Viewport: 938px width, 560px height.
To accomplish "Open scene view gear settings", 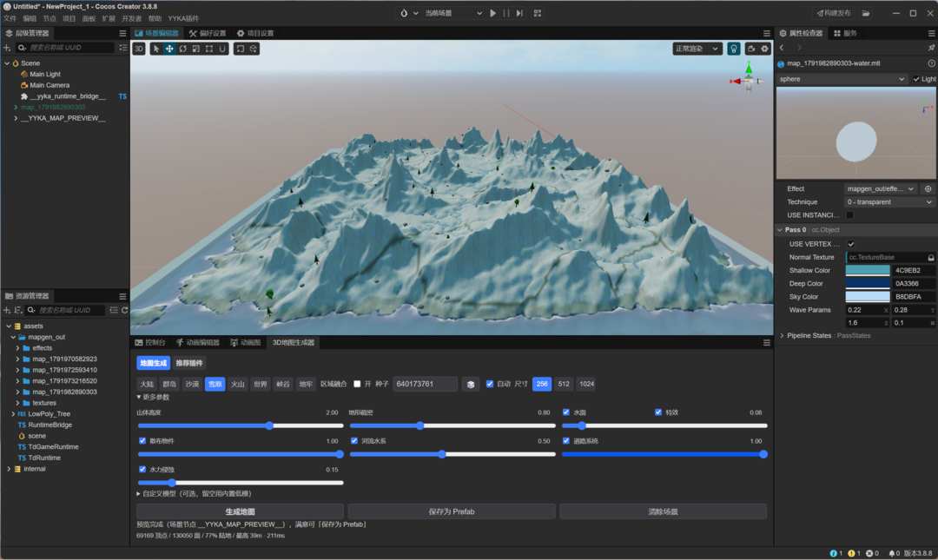I will 765,49.
